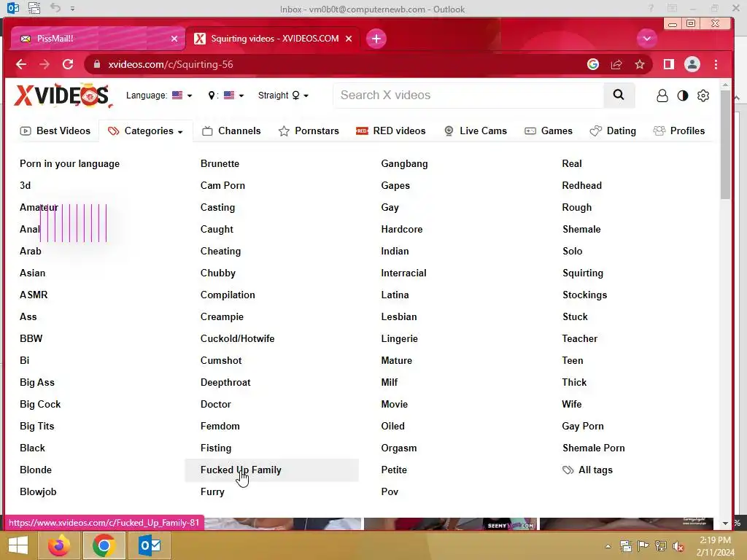Click the Porn in your language link

click(x=69, y=164)
